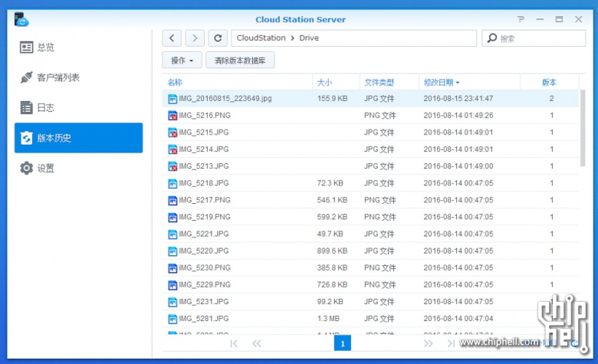Click the search input field
Viewport: 598px width, 364px height.
click(534, 38)
